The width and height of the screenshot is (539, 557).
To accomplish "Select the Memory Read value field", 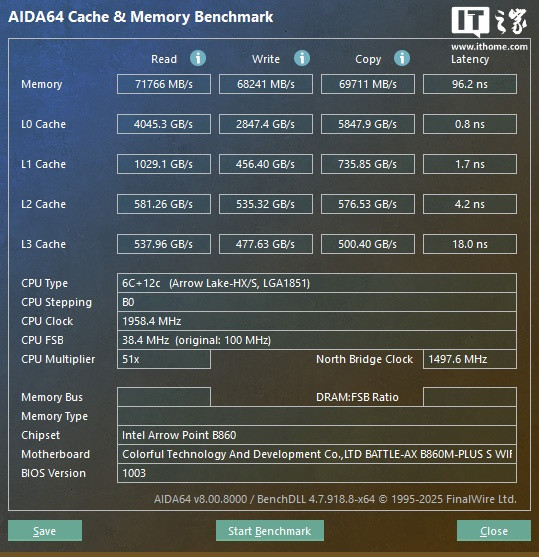I will pos(164,84).
